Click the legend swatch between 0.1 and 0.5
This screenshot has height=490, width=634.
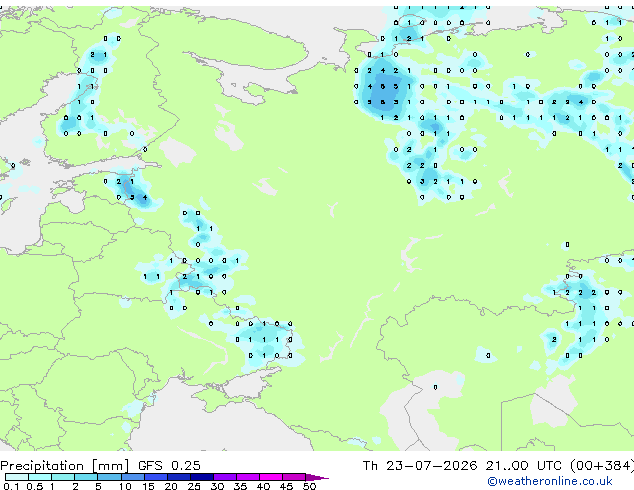point(17,477)
